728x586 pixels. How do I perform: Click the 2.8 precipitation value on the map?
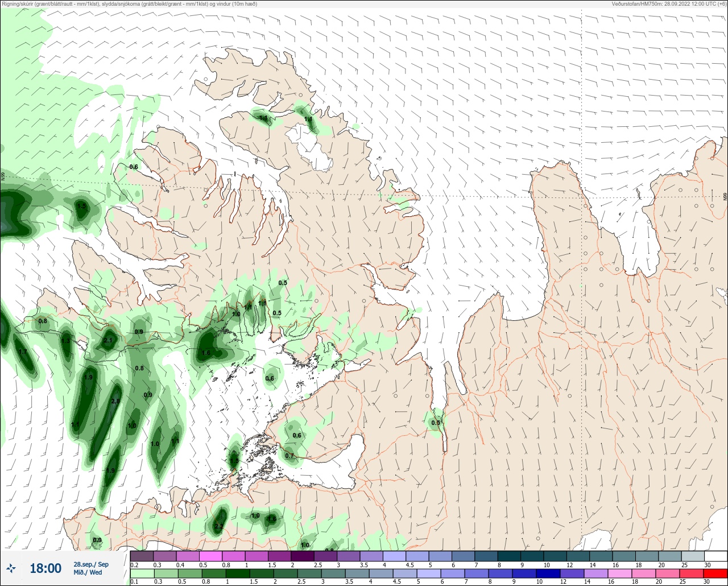point(115,401)
